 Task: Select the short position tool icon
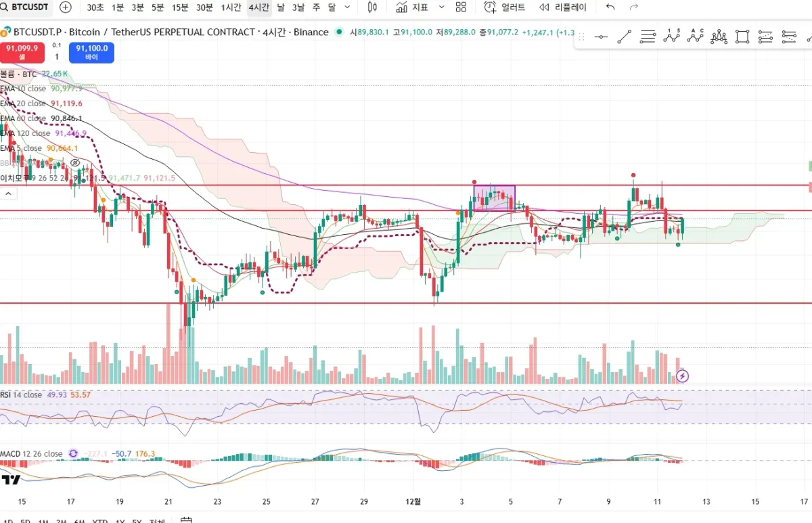(x=788, y=37)
